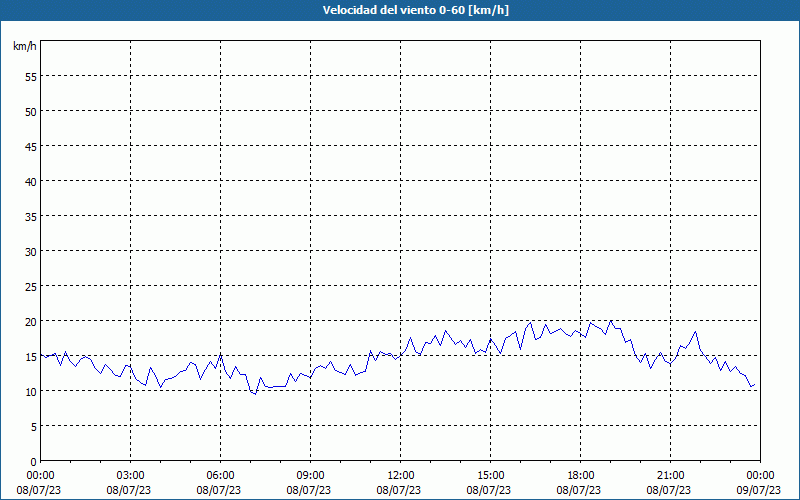800x500 pixels.
Task: Select the 15 y-axis label
Action: (x=31, y=357)
